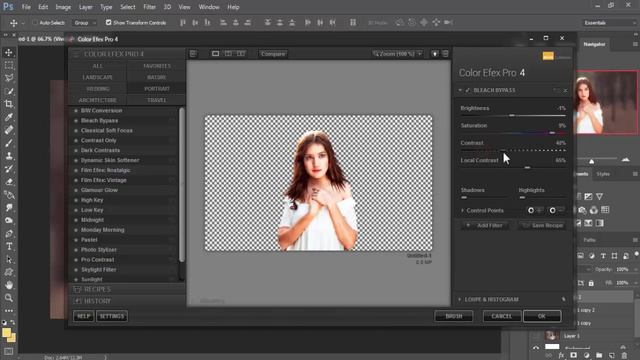Expand the Control Points section
Viewport: 640px width, 360px height.
tap(462, 211)
